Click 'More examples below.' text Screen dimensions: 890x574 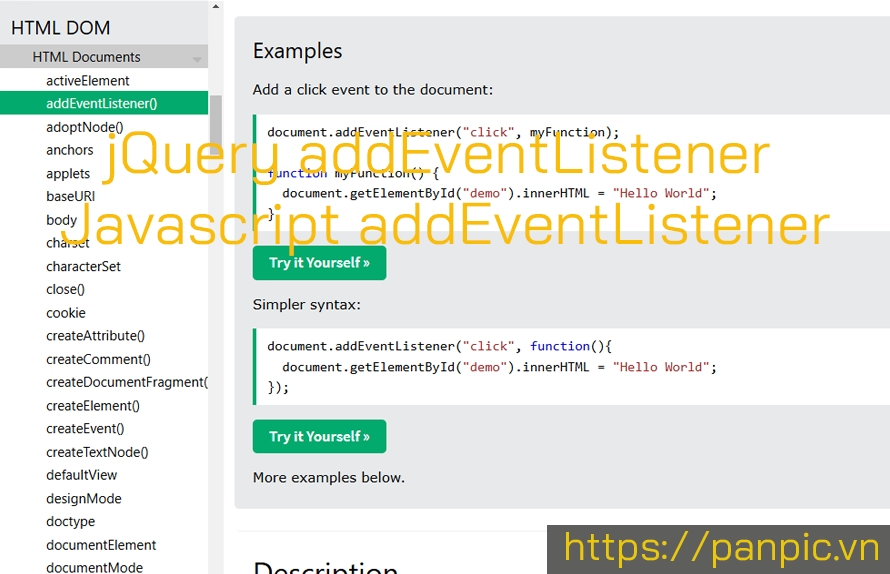(x=329, y=477)
